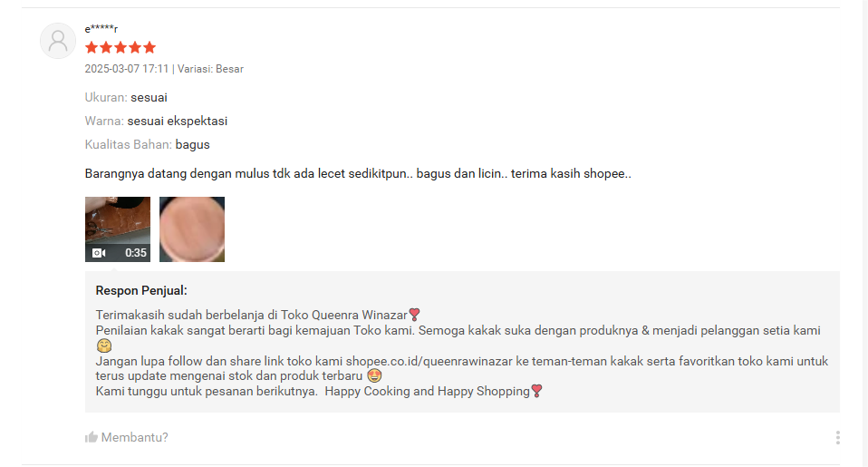Click the Respon Penjual heading
The width and height of the screenshot is (868, 467).
click(x=141, y=290)
